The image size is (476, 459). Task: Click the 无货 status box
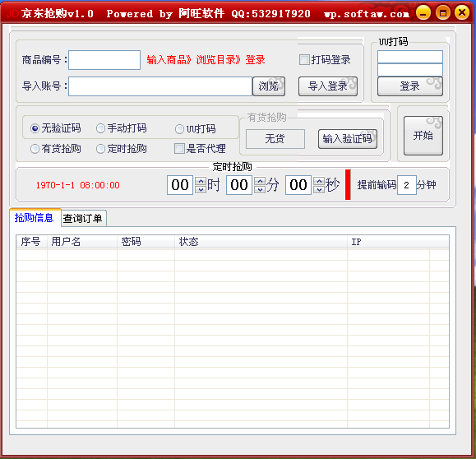click(275, 139)
